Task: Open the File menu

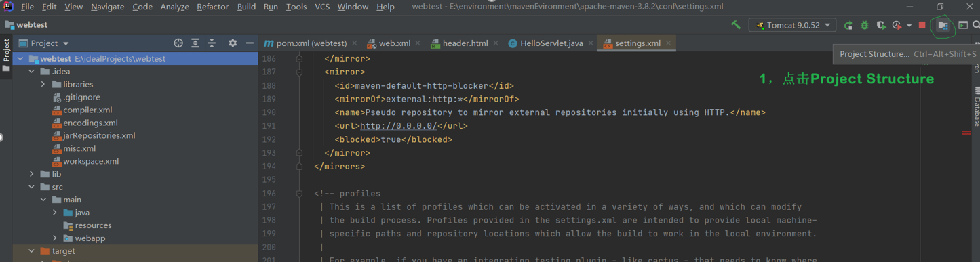Action: pos(27,7)
